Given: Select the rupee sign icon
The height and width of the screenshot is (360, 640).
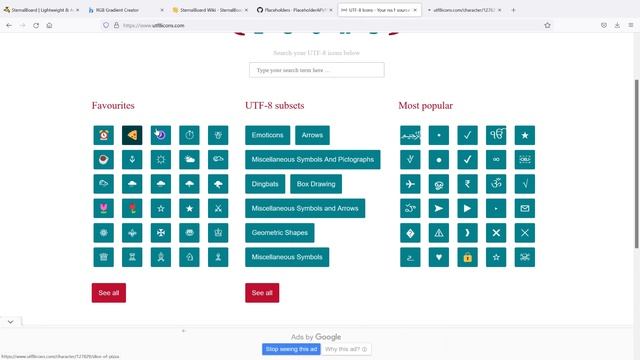Looking at the screenshot, I should pos(467,184).
